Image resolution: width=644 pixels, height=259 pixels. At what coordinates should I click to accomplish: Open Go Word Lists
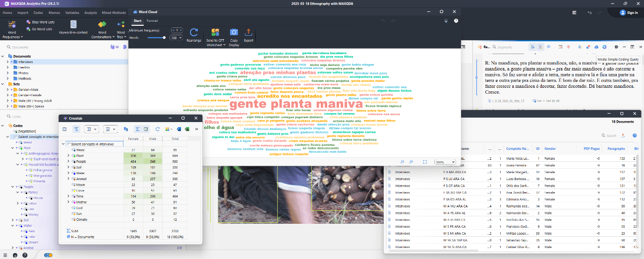[40, 29]
